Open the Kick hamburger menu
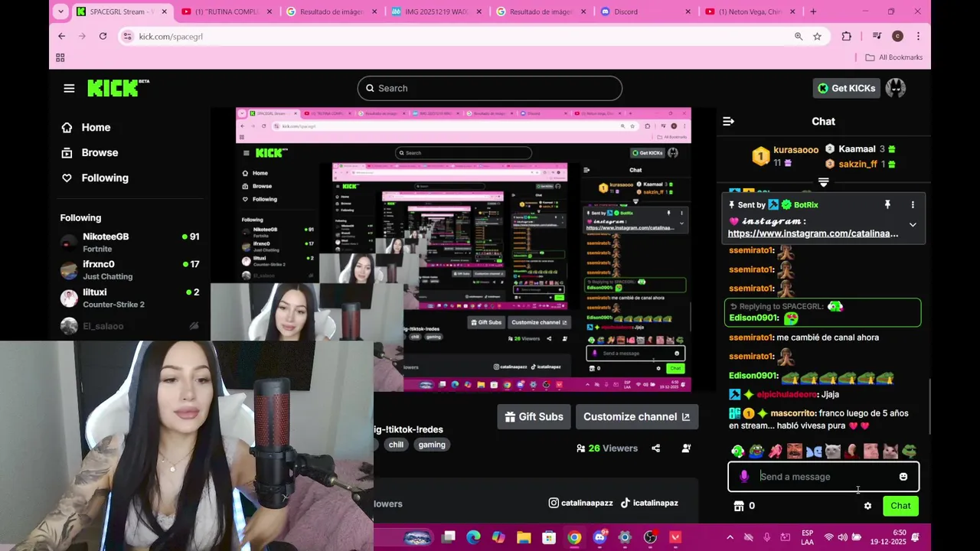 point(69,89)
